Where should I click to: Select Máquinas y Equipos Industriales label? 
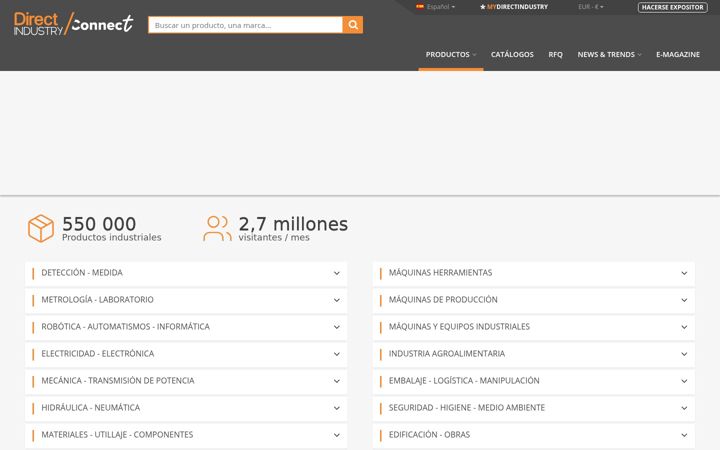tap(459, 326)
